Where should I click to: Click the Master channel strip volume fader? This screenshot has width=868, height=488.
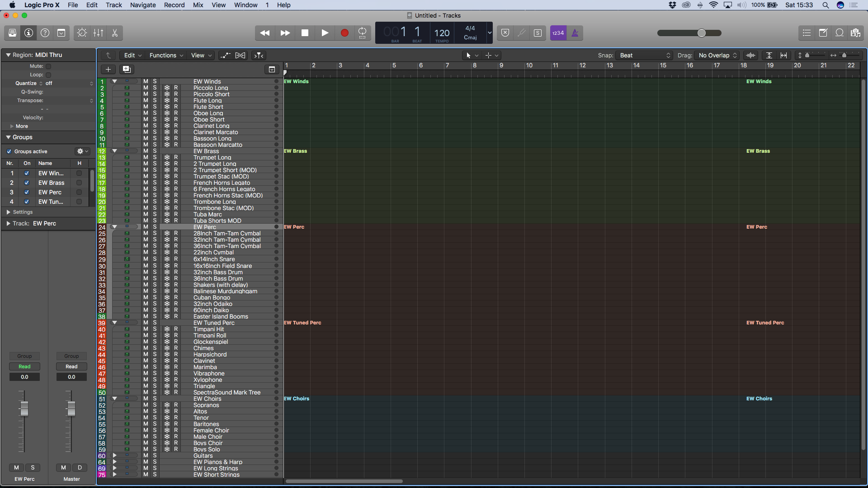pos(71,408)
